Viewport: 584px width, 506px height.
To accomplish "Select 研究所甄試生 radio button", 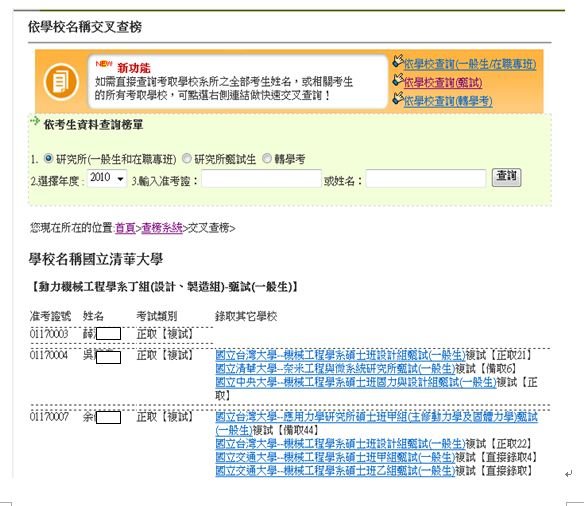I will [187, 158].
